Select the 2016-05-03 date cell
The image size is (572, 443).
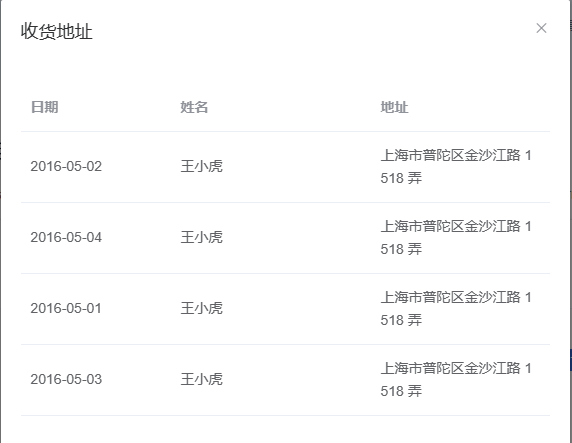click(66, 380)
